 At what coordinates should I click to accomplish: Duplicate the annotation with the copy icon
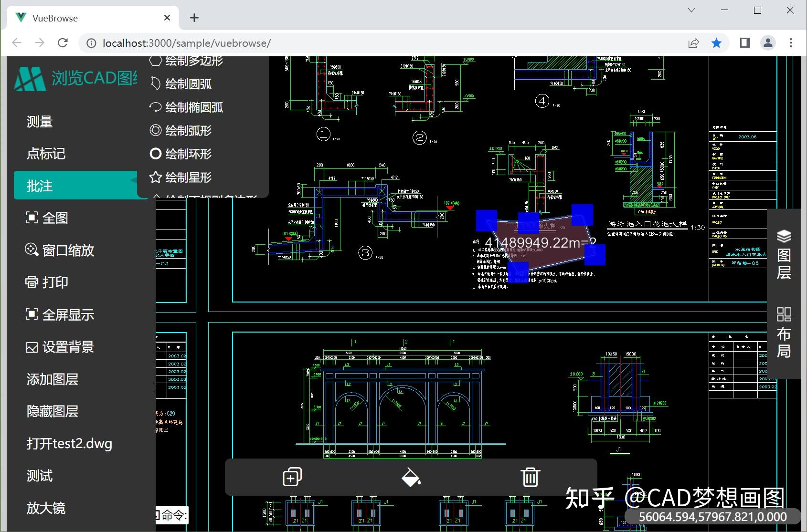point(291,477)
